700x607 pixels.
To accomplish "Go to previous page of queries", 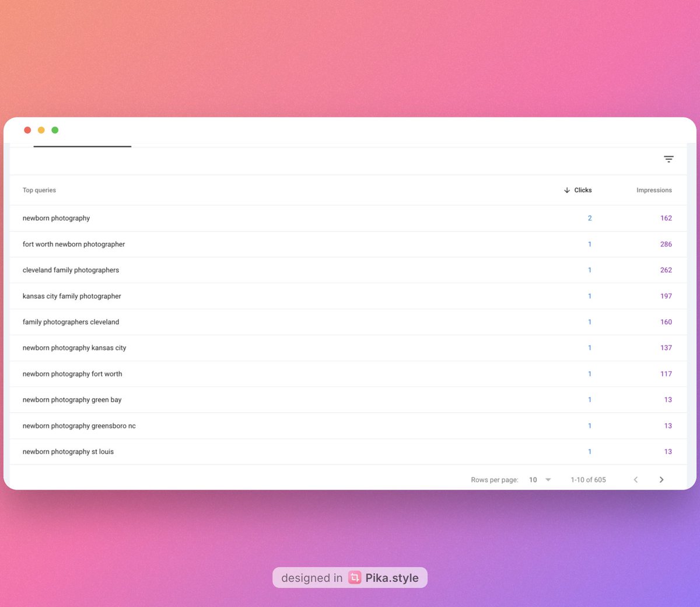I will coord(636,480).
